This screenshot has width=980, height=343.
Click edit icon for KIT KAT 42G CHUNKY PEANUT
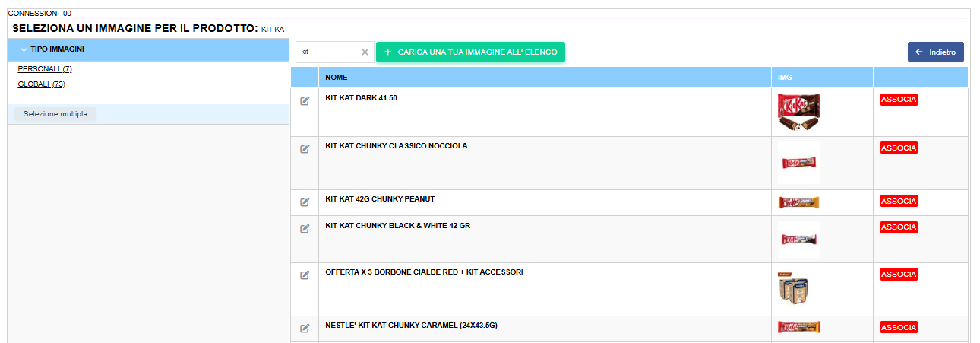(305, 202)
